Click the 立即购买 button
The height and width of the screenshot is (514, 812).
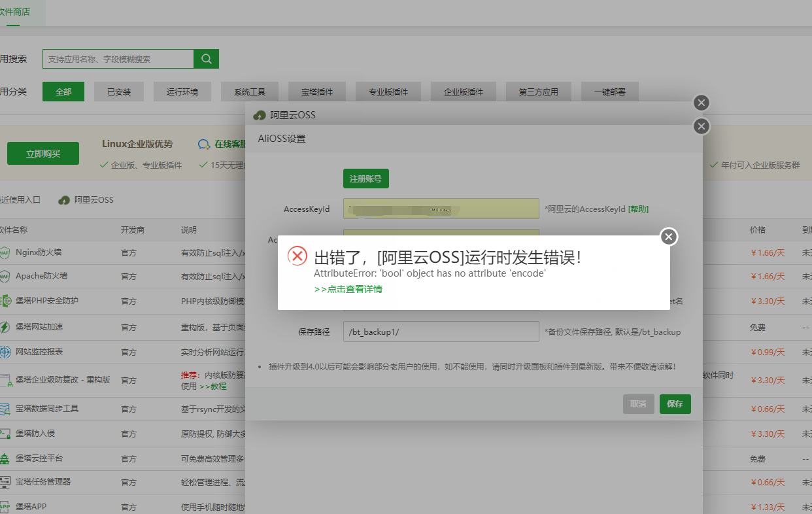point(43,154)
